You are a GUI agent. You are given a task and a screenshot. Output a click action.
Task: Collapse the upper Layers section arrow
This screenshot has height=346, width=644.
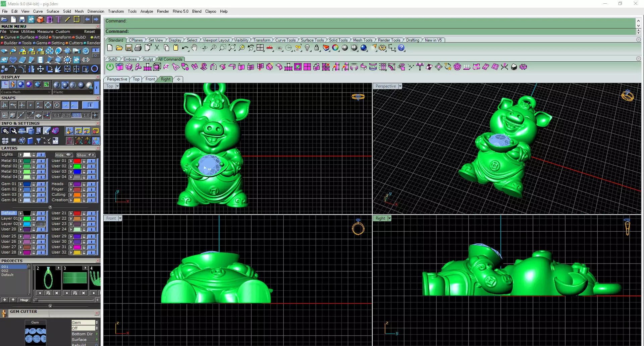coord(50,207)
